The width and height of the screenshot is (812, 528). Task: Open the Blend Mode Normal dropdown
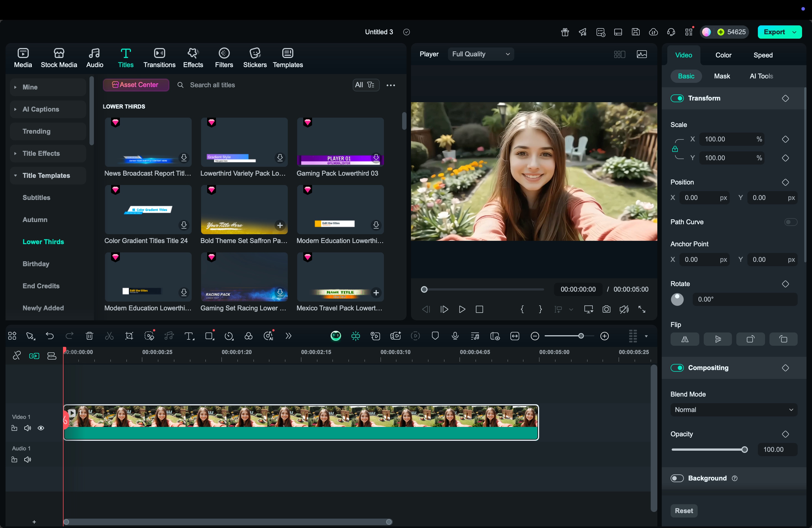pyautogui.click(x=734, y=410)
